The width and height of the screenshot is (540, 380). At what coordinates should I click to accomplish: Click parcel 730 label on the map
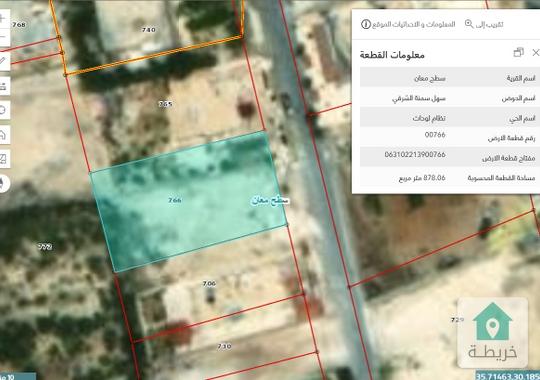[225, 346]
